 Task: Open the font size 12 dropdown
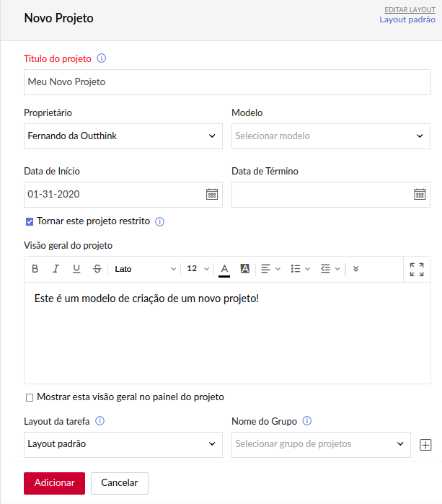point(198,269)
